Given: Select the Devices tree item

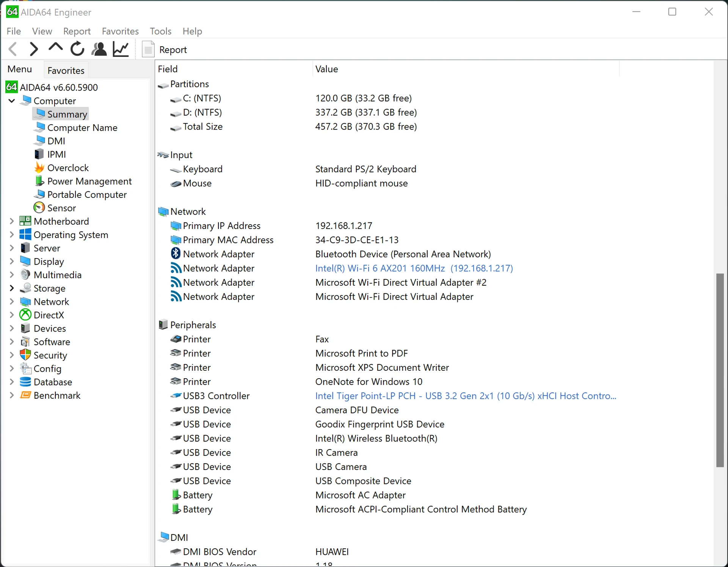Looking at the screenshot, I should click(x=50, y=329).
